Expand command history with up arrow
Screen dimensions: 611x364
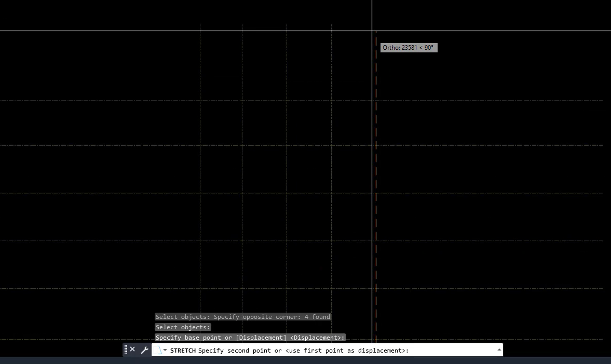pyautogui.click(x=499, y=349)
